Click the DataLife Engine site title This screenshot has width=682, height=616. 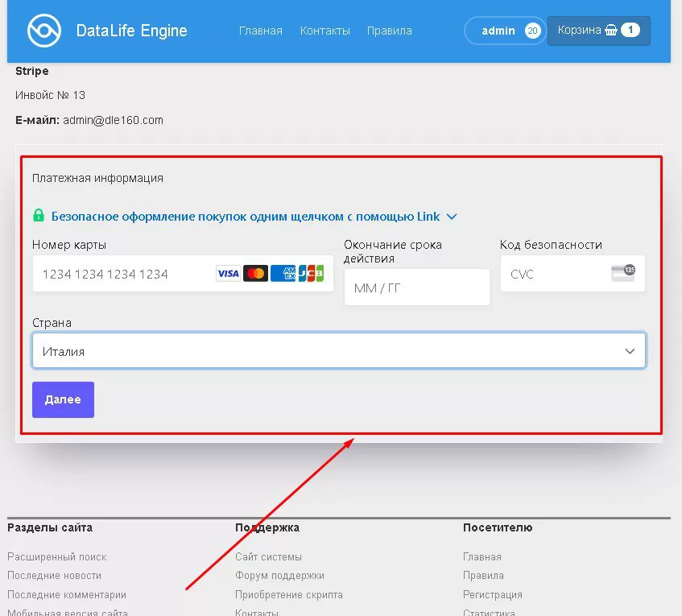(131, 31)
